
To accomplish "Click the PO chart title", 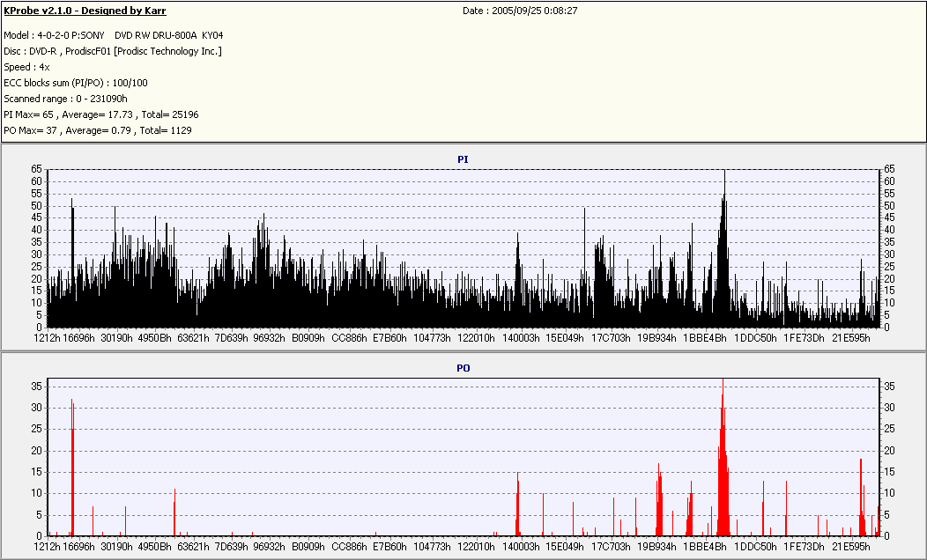I will pyautogui.click(x=463, y=368).
